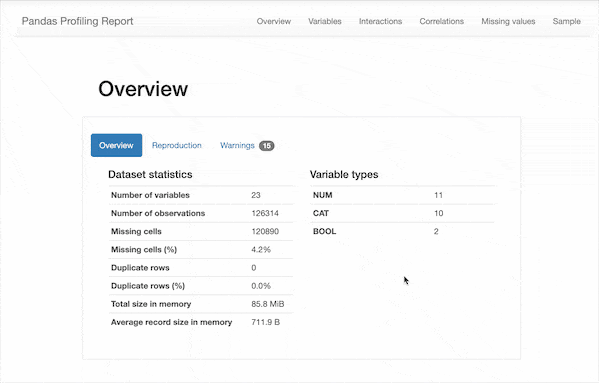Switch to the Warnings tab
The image size is (599, 383).
(x=237, y=145)
